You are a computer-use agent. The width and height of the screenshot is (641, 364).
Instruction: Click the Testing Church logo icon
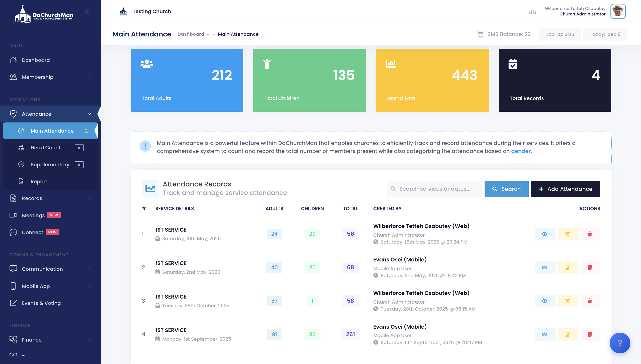pyautogui.click(x=123, y=11)
